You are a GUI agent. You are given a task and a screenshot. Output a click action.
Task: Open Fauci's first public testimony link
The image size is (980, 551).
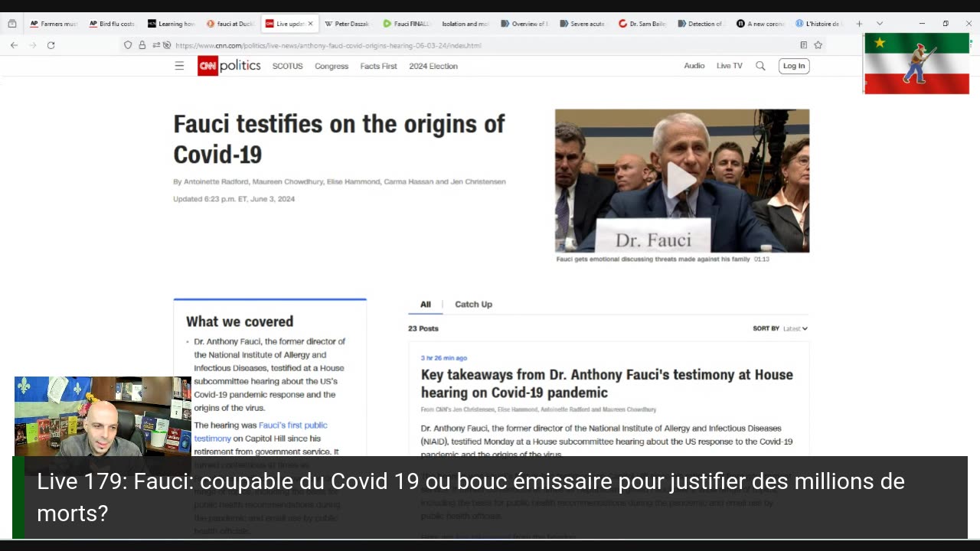pyautogui.click(x=260, y=432)
